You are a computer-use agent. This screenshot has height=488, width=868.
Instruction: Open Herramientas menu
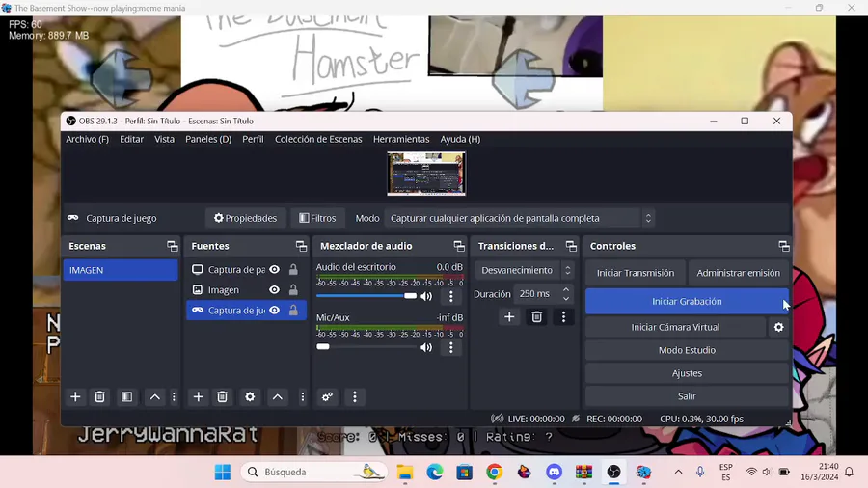pyautogui.click(x=401, y=140)
